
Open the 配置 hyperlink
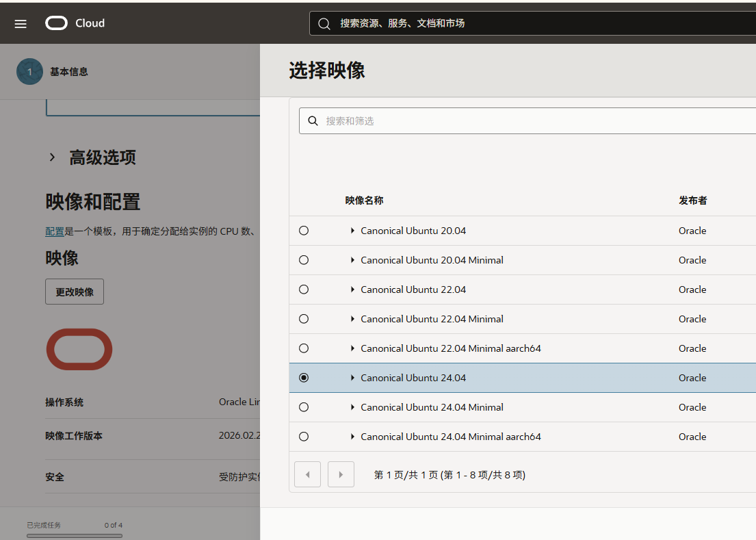tap(55, 231)
